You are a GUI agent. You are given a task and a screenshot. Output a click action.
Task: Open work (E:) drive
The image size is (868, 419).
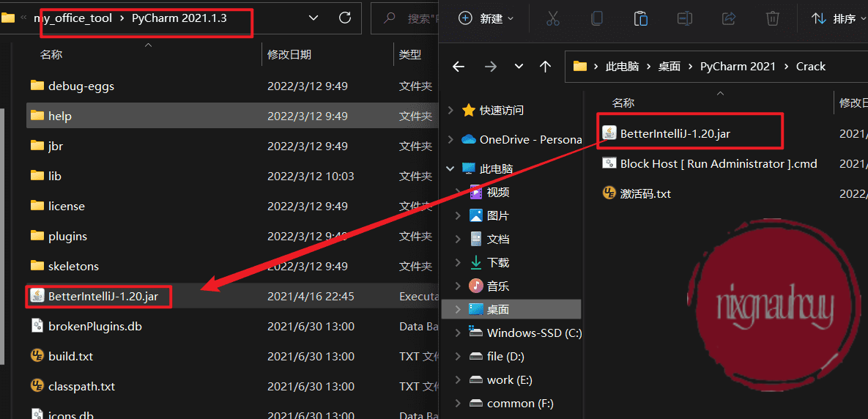coord(509,379)
